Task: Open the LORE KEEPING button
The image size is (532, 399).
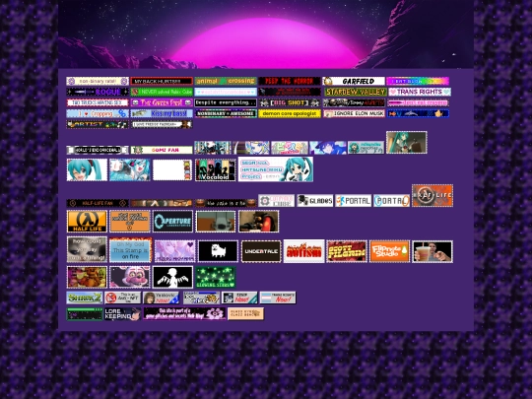Action: click(x=123, y=314)
